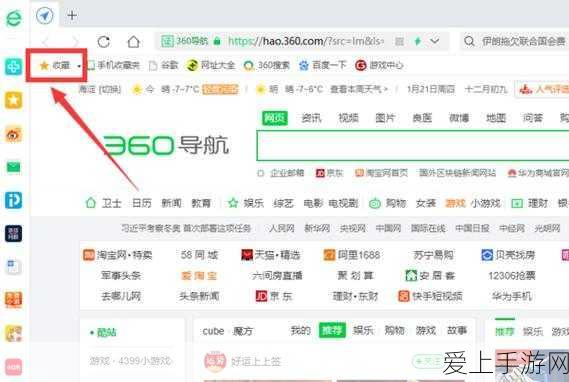Click the teal icon at top of sidebar
The width and height of the screenshot is (569, 382).
tap(13, 67)
